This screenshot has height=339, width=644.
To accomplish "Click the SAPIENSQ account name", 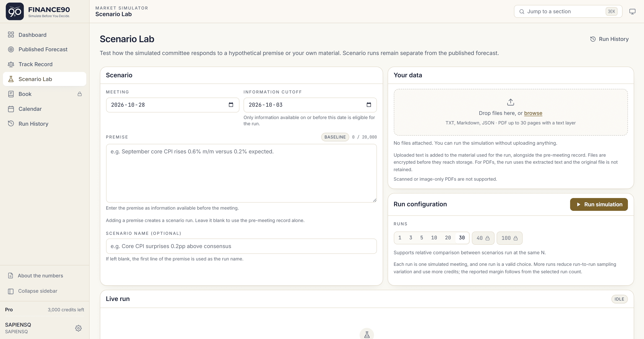I will click(18, 325).
